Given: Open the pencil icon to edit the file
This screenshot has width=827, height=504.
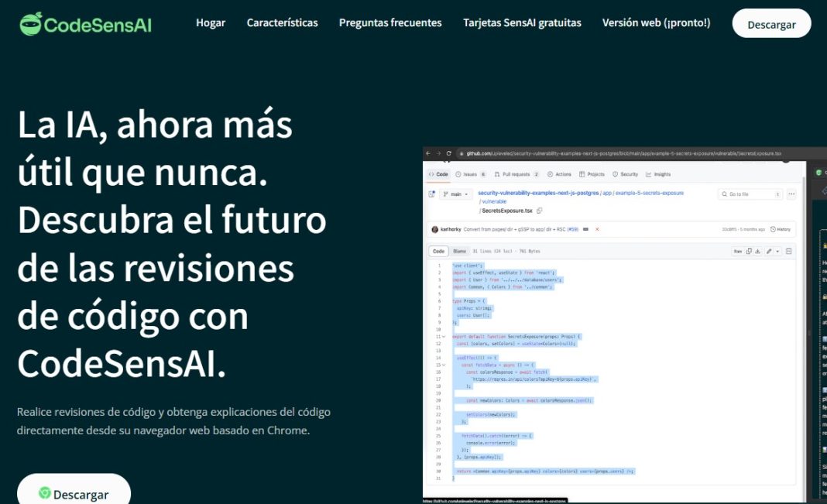Looking at the screenshot, I should [769, 250].
